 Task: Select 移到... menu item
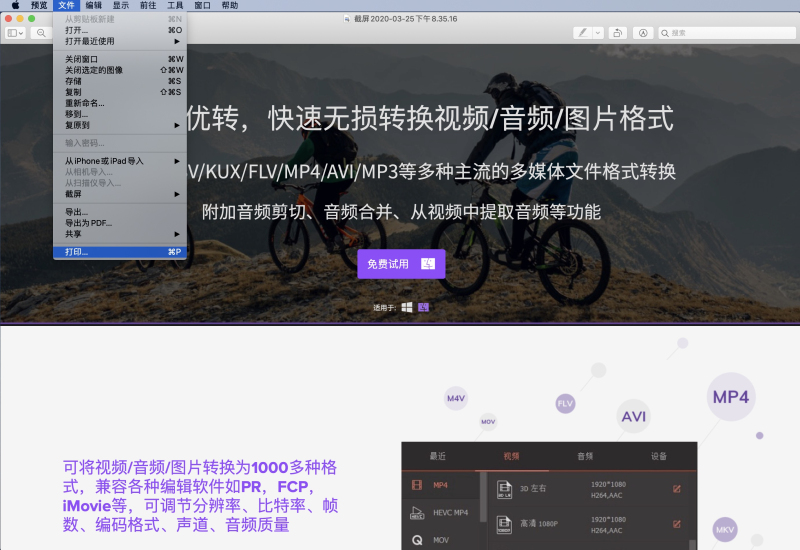[x=120, y=114]
